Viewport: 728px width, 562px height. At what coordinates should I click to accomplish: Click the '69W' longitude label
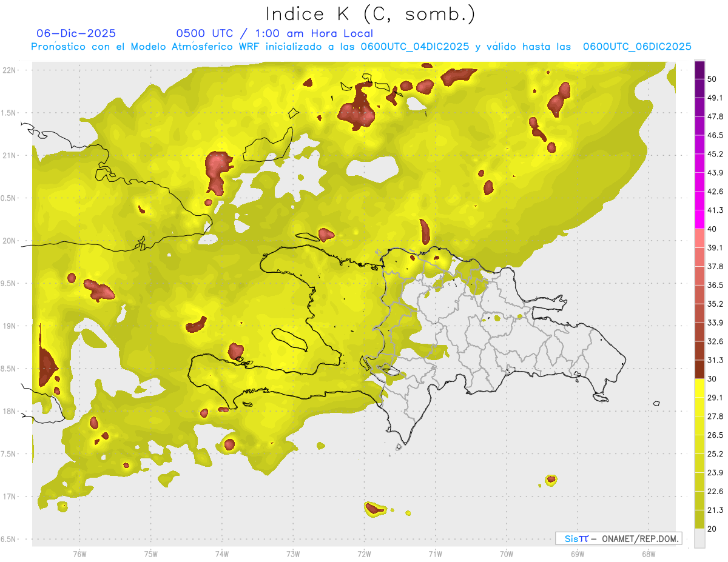coord(577,554)
